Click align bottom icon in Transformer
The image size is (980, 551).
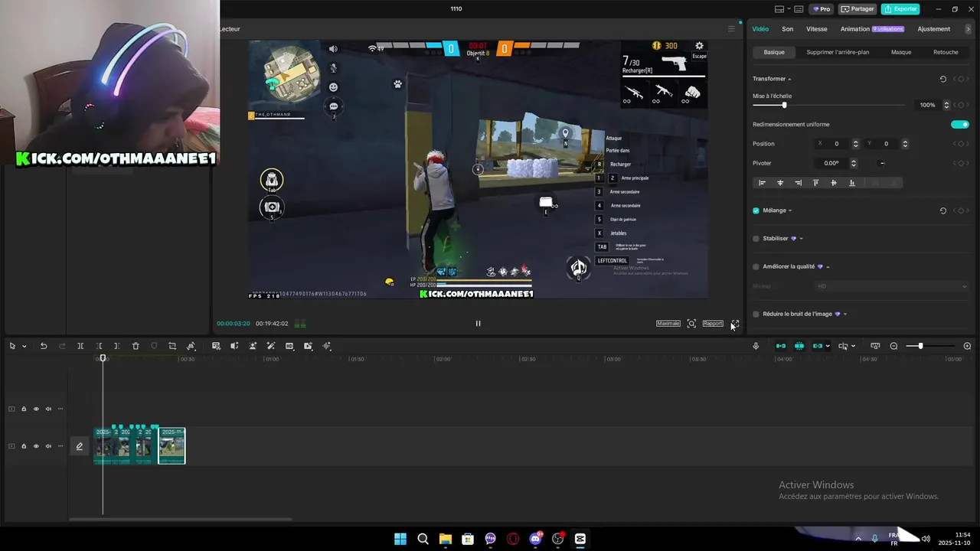[852, 183]
